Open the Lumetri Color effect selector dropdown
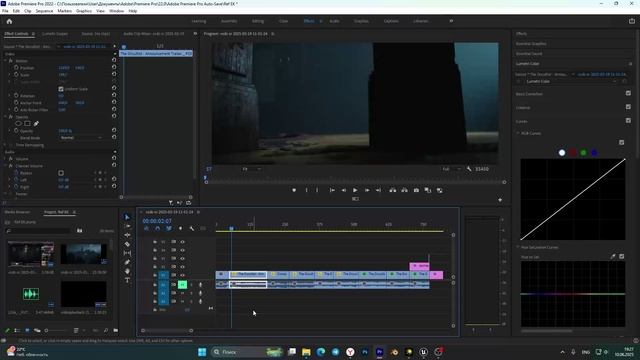Viewport: 640px width, 360px height. point(571,81)
